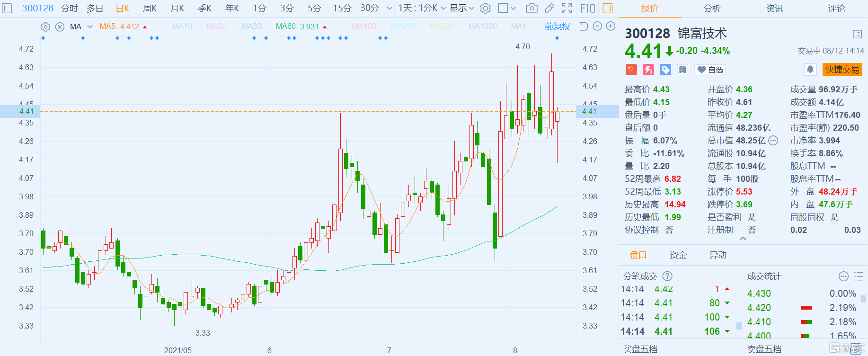Select the 月K monthly chart
Viewport: 868px width, 356px height.
pos(177,8)
